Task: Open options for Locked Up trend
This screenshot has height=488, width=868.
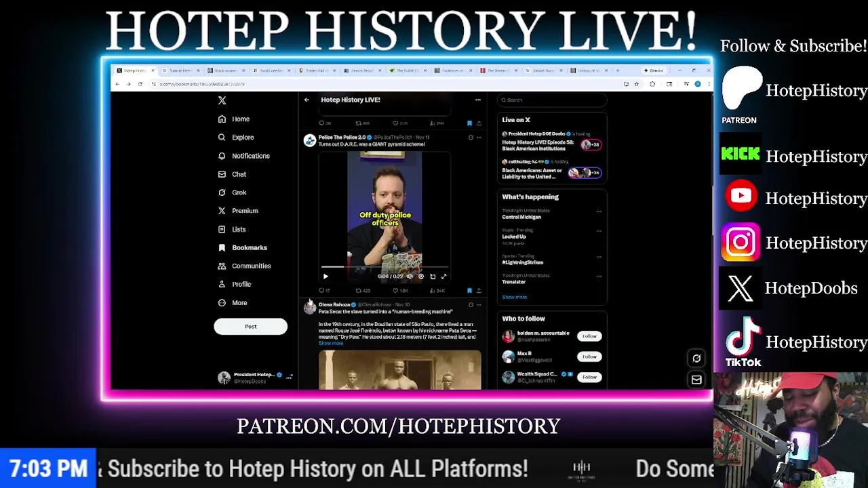Action: click(599, 231)
